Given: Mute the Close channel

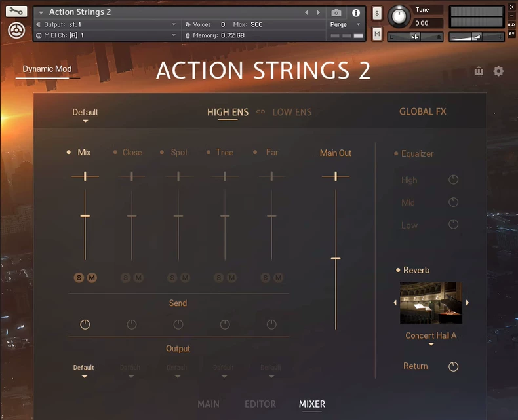Looking at the screenshot, I should click(138, 278).
